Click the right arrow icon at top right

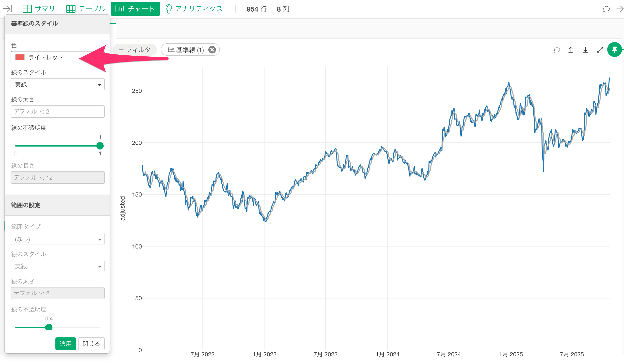click(620, 9)
